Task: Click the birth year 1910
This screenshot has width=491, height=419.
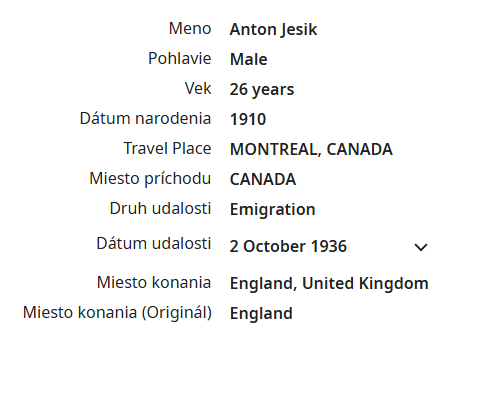Action: (x=248, y=119)
